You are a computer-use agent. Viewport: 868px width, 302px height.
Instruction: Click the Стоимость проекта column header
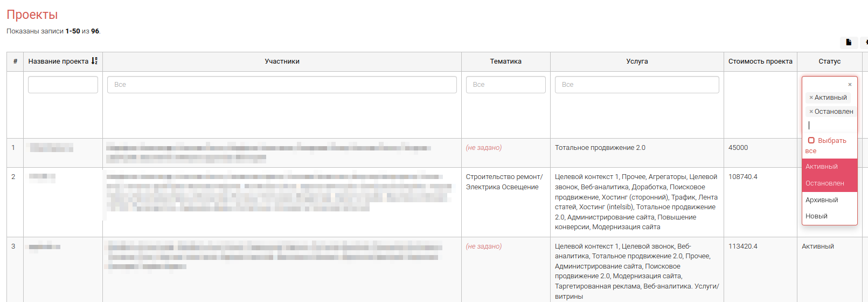pyautogui.click(x=760, y=61)
